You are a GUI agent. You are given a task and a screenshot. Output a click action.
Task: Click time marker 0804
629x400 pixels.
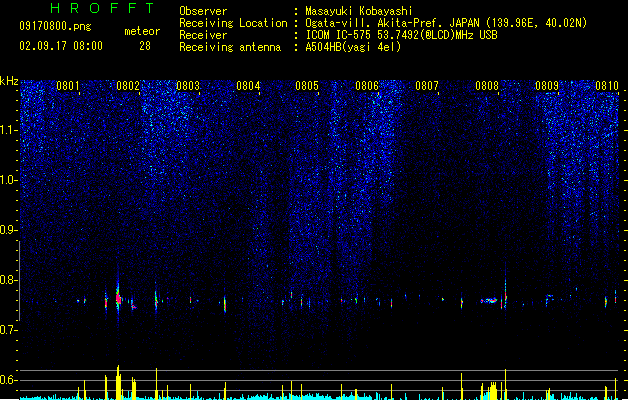pyautogui.click(x=248, y=86)
